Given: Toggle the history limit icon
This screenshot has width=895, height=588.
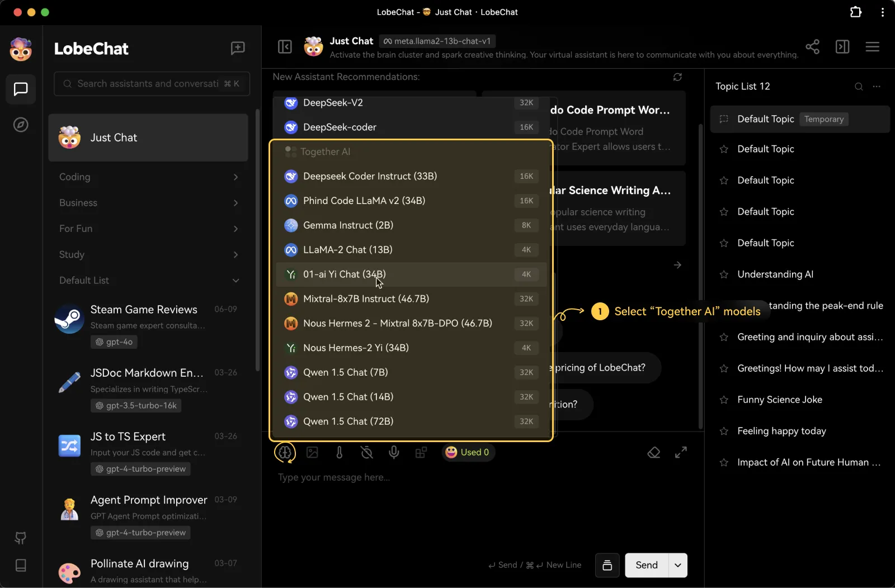Looking at the screenshot, I should point(367,452).
